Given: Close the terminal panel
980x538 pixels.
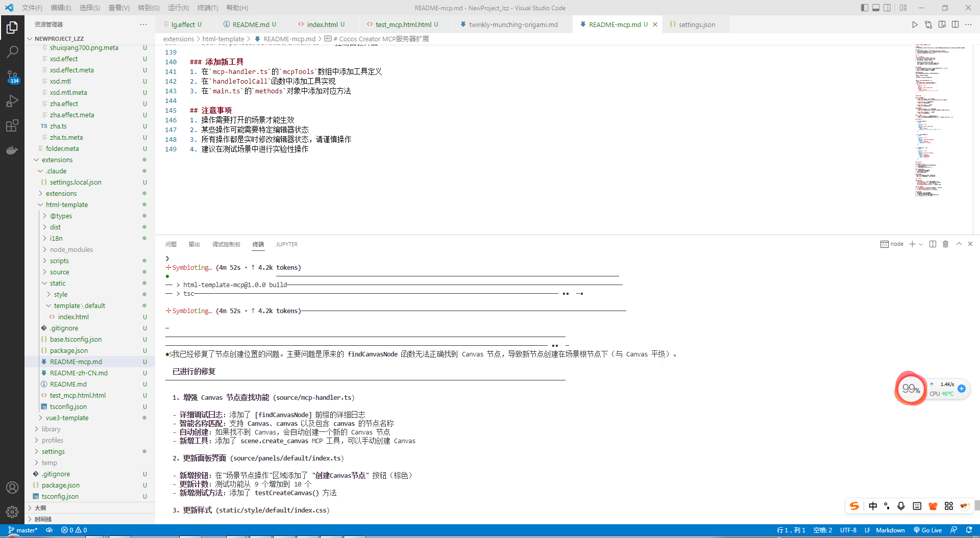Looking at the screenshot, I should (x=970, y=244).
